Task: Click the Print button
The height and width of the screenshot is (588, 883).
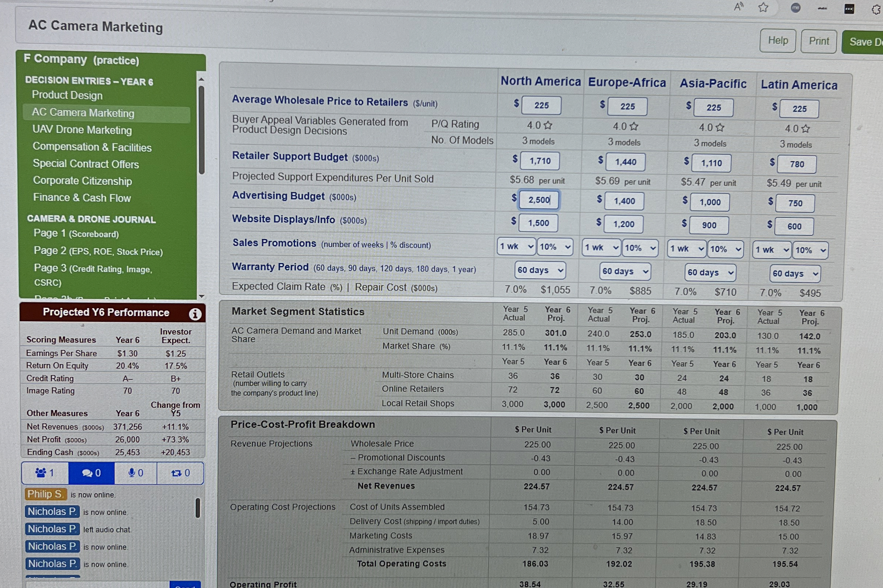Action: click(818, 41)
